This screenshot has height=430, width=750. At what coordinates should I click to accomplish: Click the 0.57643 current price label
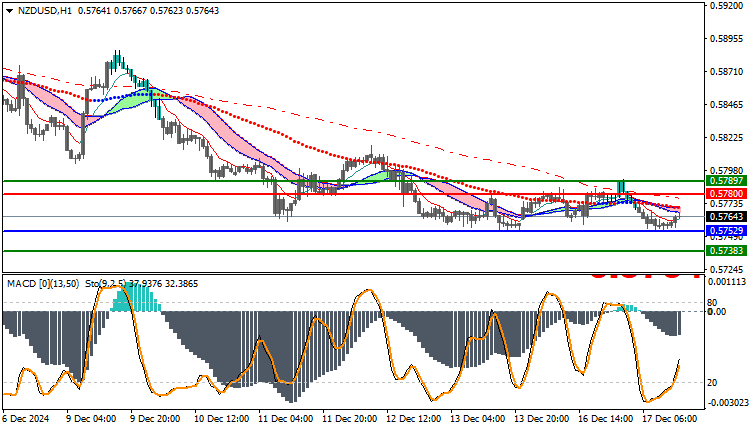[x=726, y=217]
